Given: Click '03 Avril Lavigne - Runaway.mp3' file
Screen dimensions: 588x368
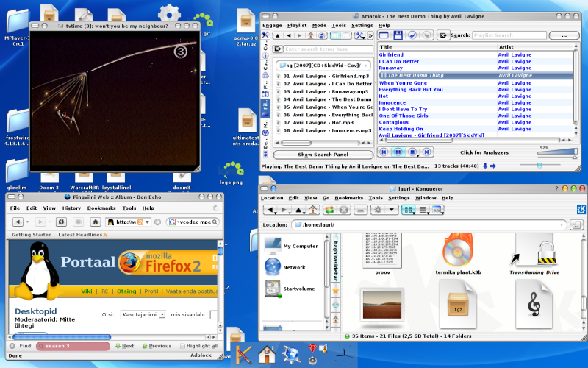Looking at the screenshot, I should pos(325,91).
